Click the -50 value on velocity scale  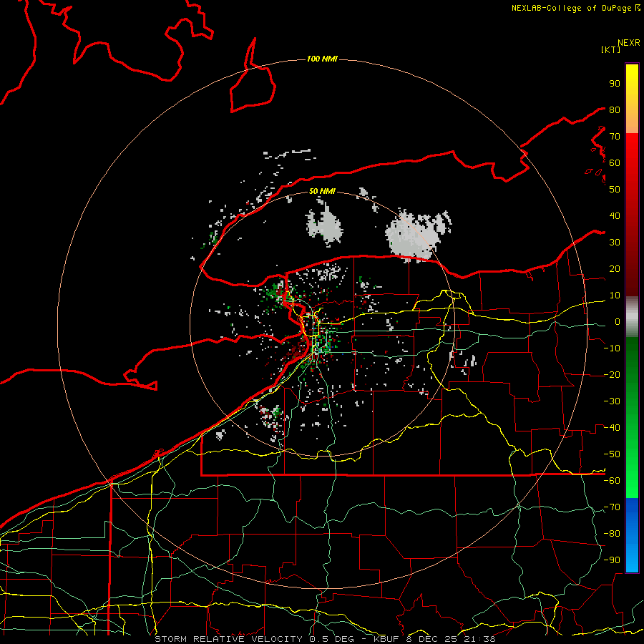click(612, 454)
